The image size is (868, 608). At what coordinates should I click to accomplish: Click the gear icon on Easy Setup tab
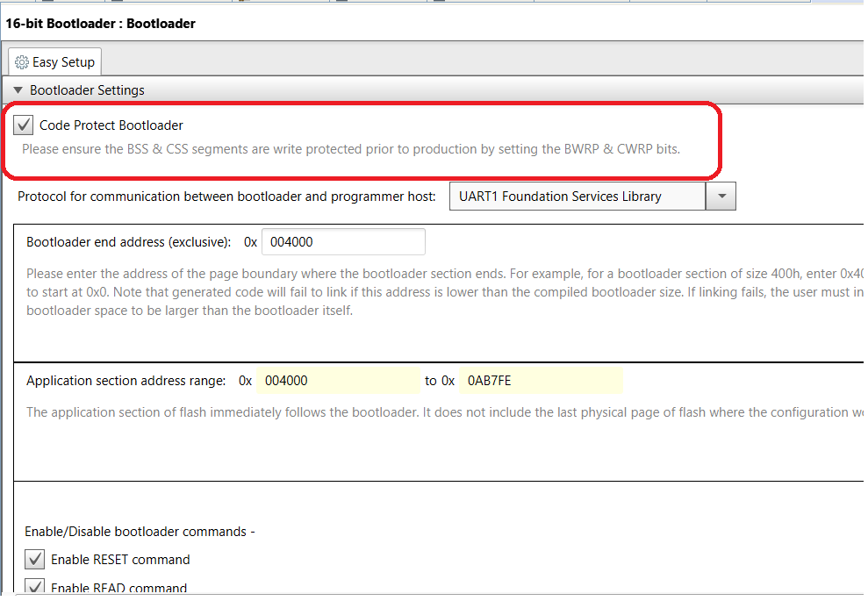pos(22,62)
